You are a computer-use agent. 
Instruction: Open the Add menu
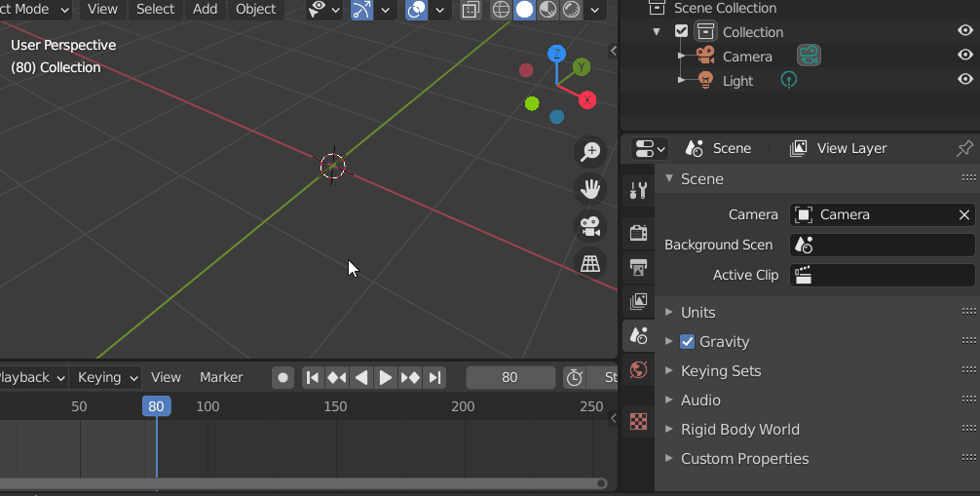point(205,10)
